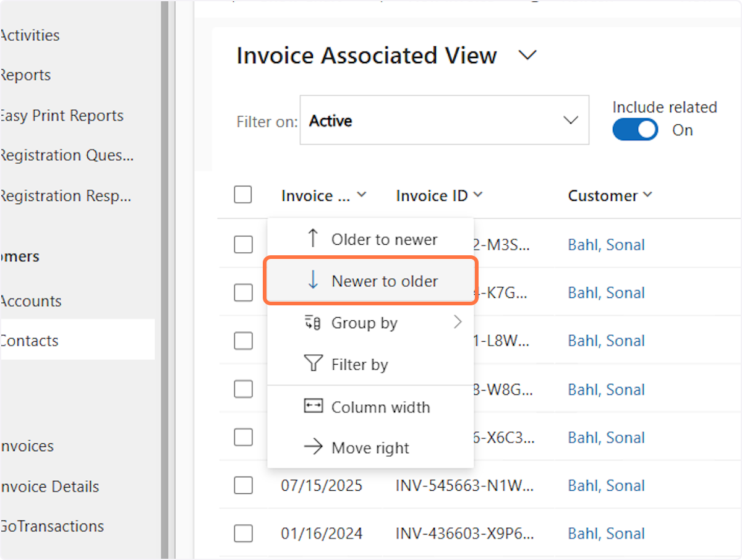
Task: Choose Group by from the column menu
Action: coord(370,323)
